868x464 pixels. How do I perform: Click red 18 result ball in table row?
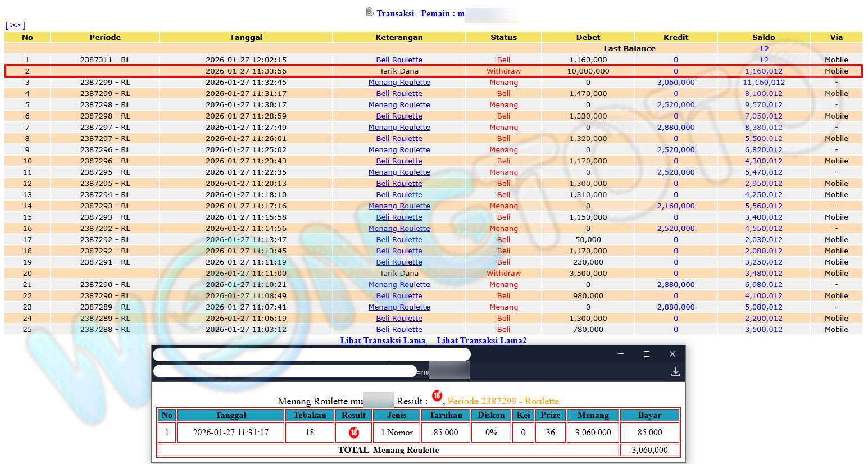coord(353,433)
